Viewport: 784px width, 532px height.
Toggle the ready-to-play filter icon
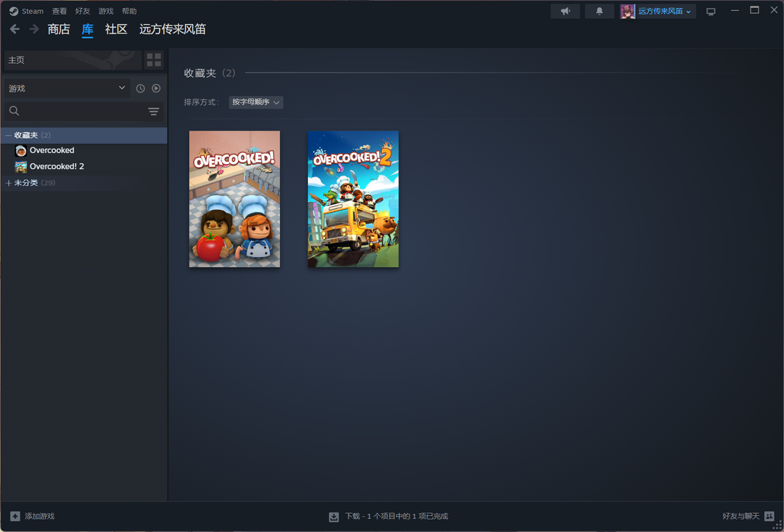(x=156, y=89)
